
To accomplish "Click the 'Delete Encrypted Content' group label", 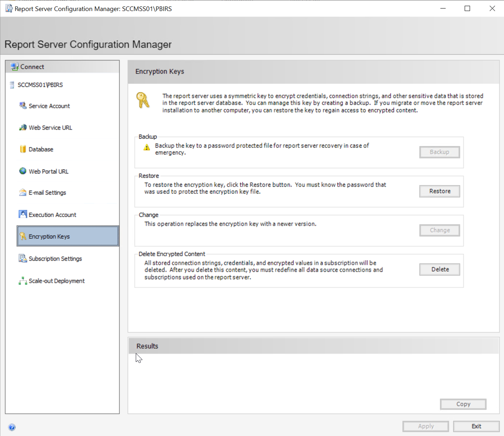I will (172, 254).
